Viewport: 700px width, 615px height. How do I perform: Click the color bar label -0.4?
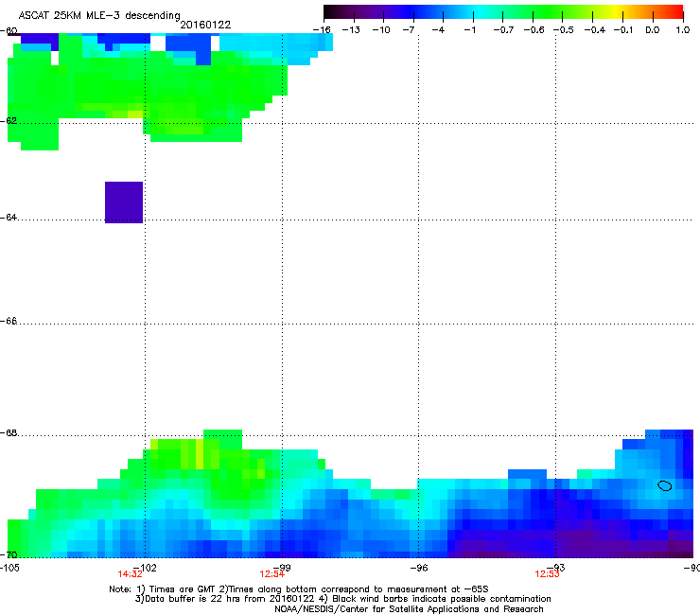click(x=594, y=30)
